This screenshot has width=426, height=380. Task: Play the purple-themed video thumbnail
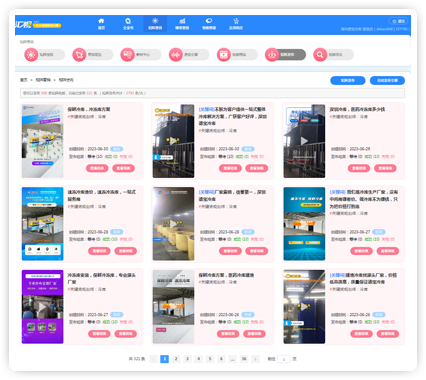point(42,307)
